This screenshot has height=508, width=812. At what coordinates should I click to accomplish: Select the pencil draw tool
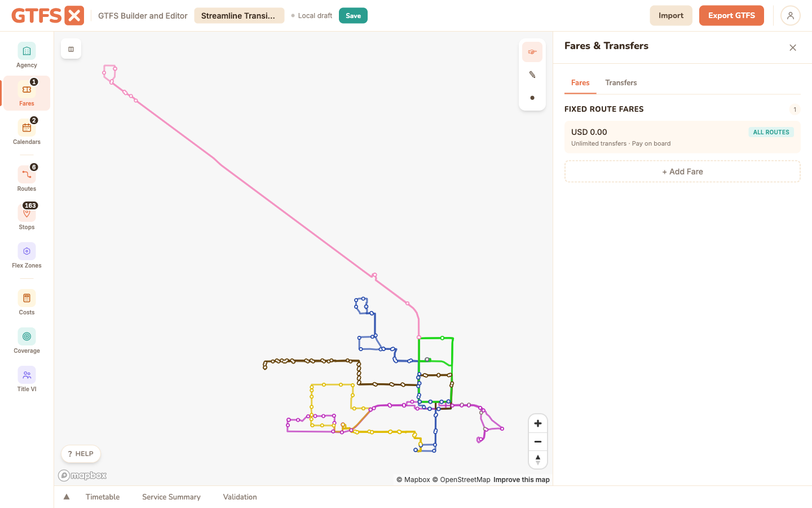tap(532, 75)
